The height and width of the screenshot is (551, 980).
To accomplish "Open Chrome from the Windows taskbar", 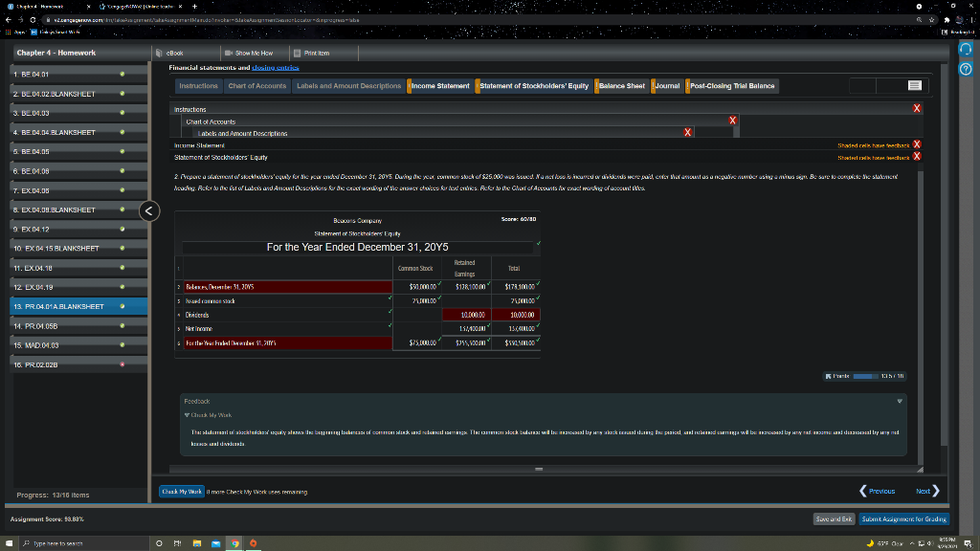I will 235,543.
